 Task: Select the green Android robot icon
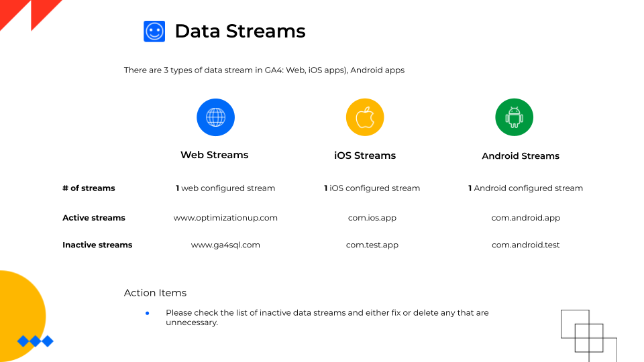(515, 117)
